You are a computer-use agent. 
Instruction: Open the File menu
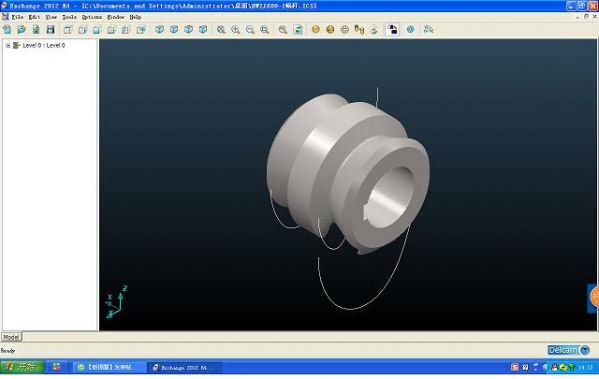[17, 17]
